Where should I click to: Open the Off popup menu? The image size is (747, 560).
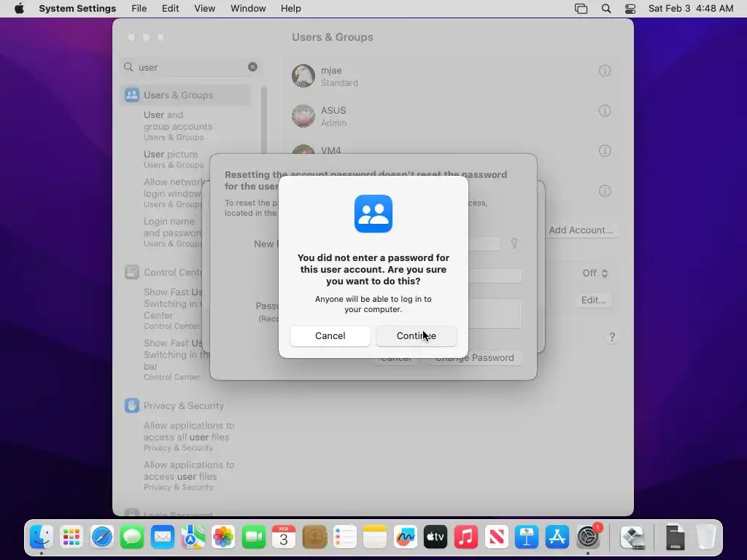pos(595,273)
